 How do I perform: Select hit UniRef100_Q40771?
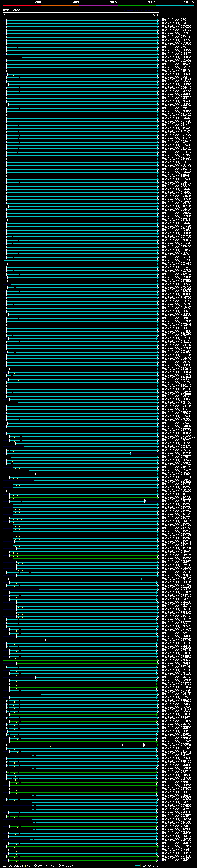point(176,518)
